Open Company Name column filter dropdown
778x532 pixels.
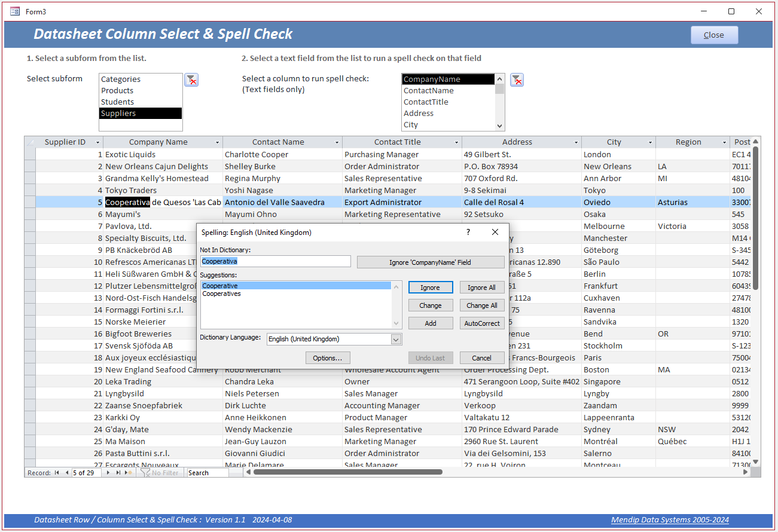click(x=218, y=142)
